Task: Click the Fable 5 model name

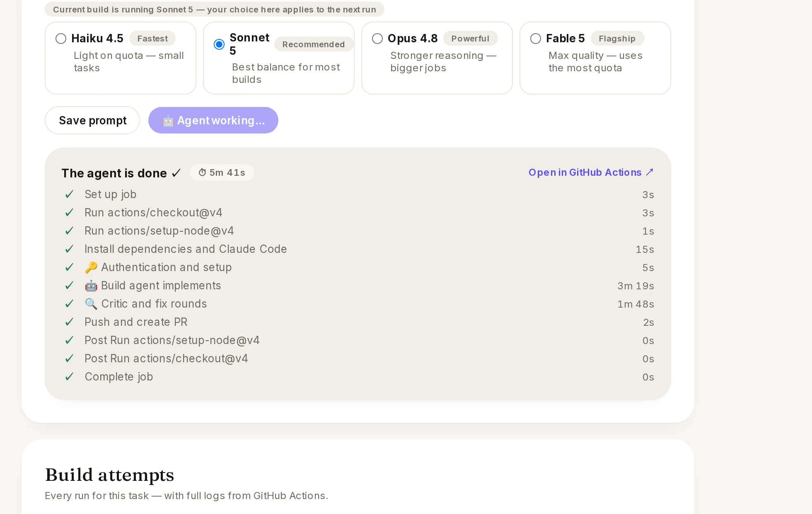Action: 565,39
